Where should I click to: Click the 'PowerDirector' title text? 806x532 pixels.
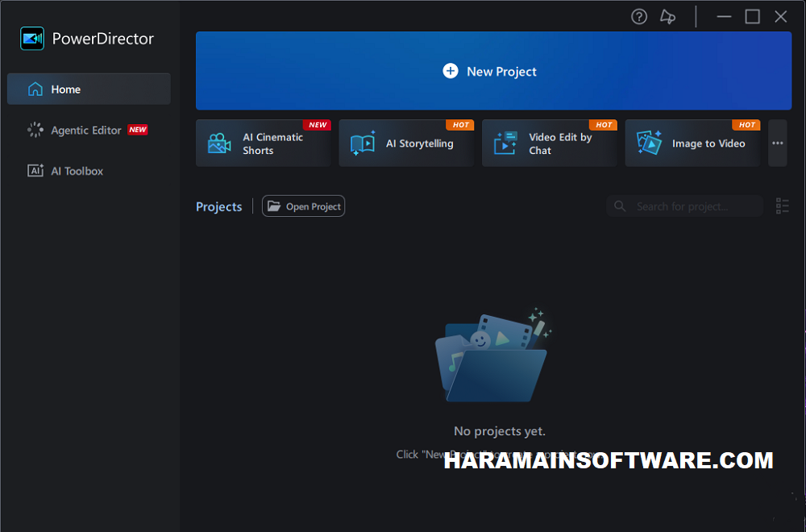(103, 39)
